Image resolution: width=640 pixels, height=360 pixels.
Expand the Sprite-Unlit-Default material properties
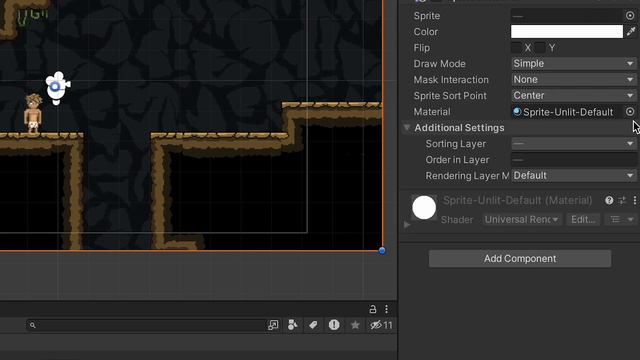click(x=407, y=224)
